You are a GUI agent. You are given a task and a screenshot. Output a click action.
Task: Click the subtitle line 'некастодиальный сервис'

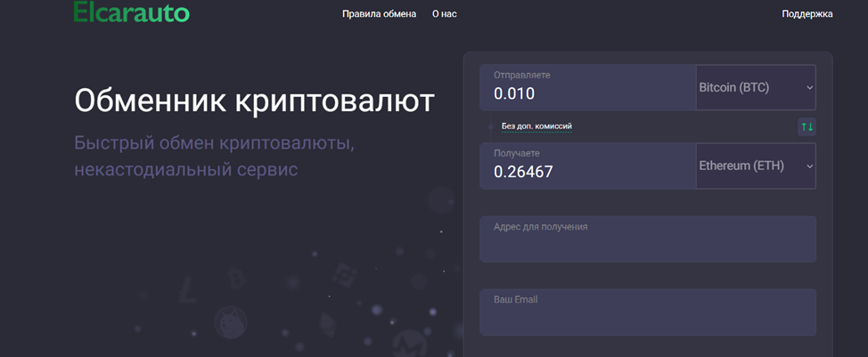(186, 169)
